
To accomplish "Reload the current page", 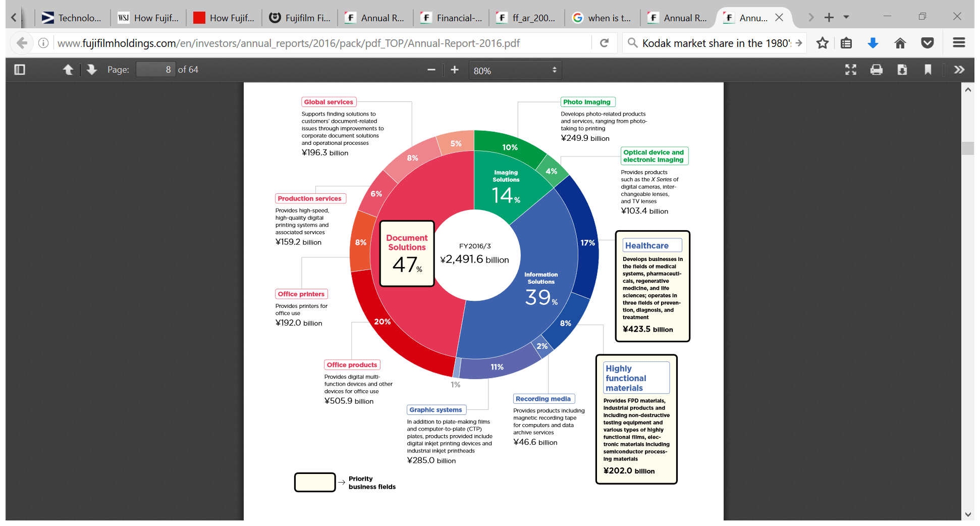I will click(604, 43).
